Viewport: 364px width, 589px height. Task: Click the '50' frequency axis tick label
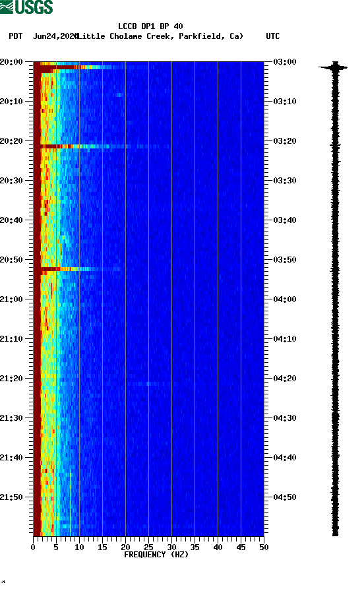pyautogui.click(x=264, y=547)
